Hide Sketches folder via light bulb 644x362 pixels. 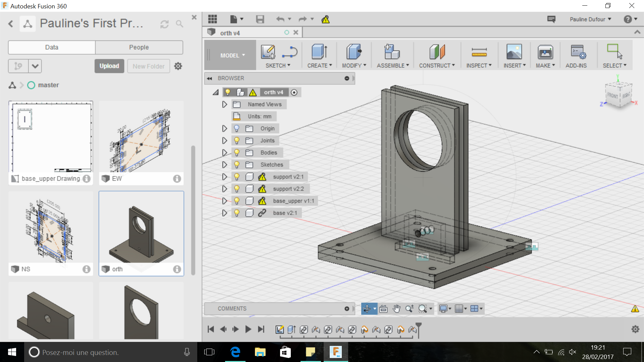237,165
